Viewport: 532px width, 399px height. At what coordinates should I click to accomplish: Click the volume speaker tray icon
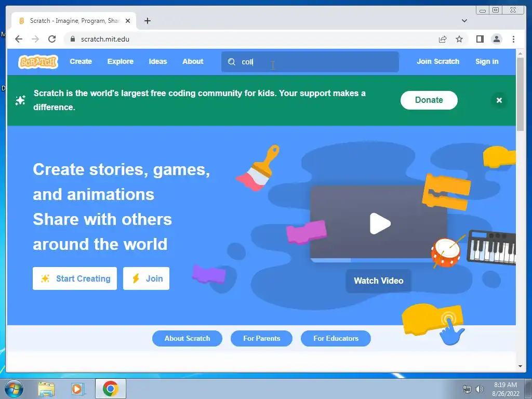coord(479,389)
